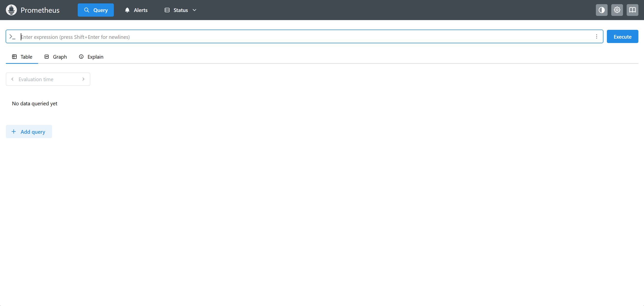Click the terminal prompt icon in the query bar

click(12, 37)
